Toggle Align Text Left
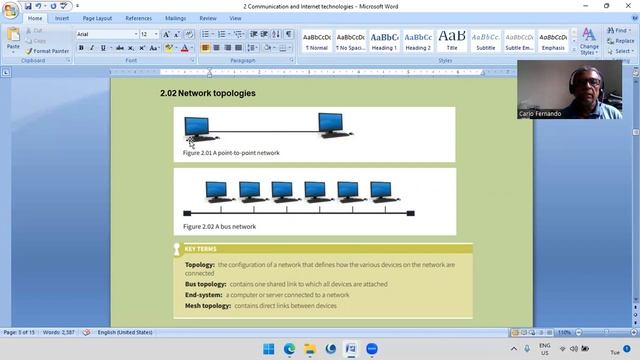The height and width of the screenshot is (360, 640). click(205, 48)
